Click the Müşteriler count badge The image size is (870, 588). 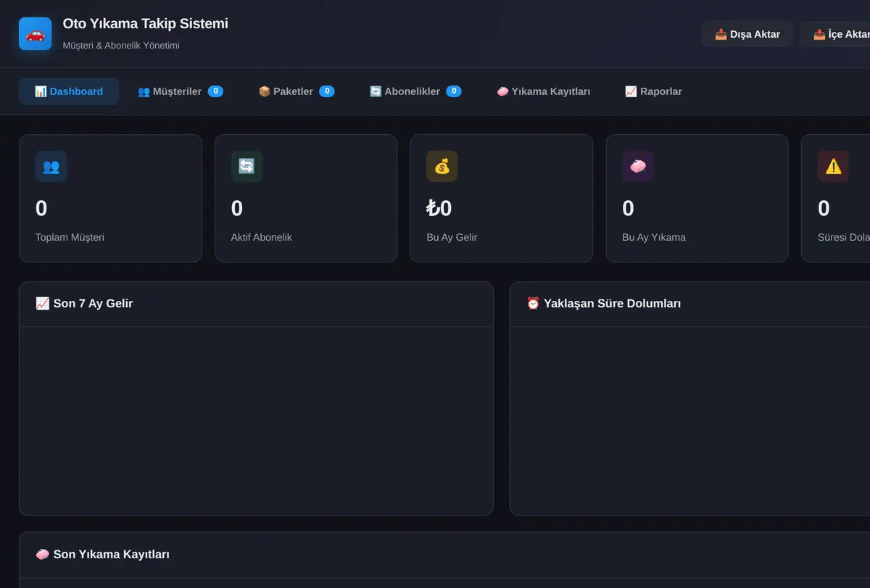pos(215,91)
